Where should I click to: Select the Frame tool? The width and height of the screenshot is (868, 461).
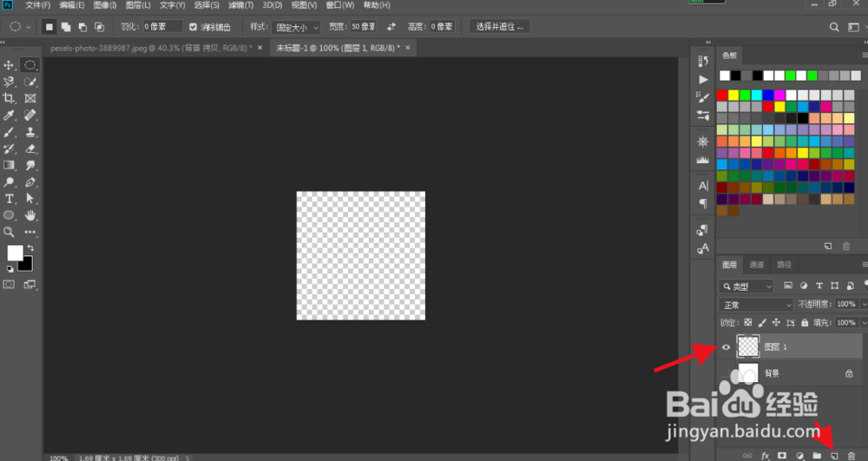[30, 98]
